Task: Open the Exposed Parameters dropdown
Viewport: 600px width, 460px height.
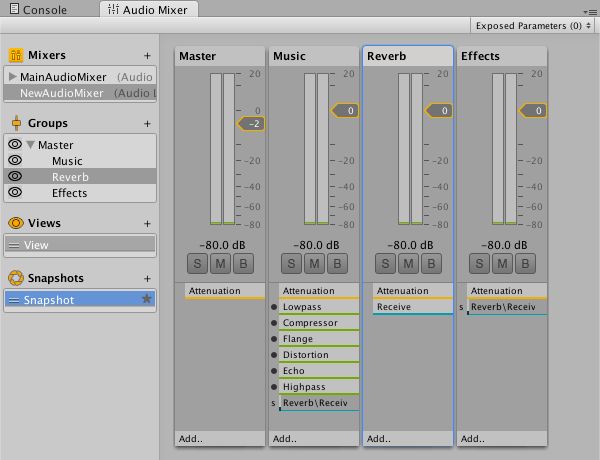Action: tap(533, 26)
